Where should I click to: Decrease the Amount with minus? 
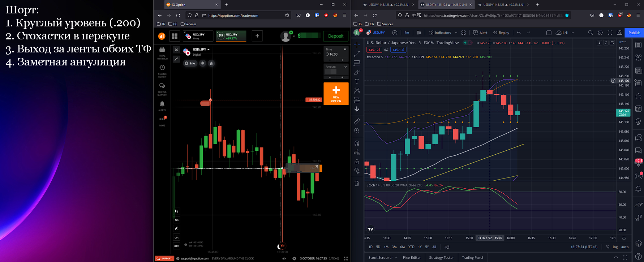click(330, 77)
